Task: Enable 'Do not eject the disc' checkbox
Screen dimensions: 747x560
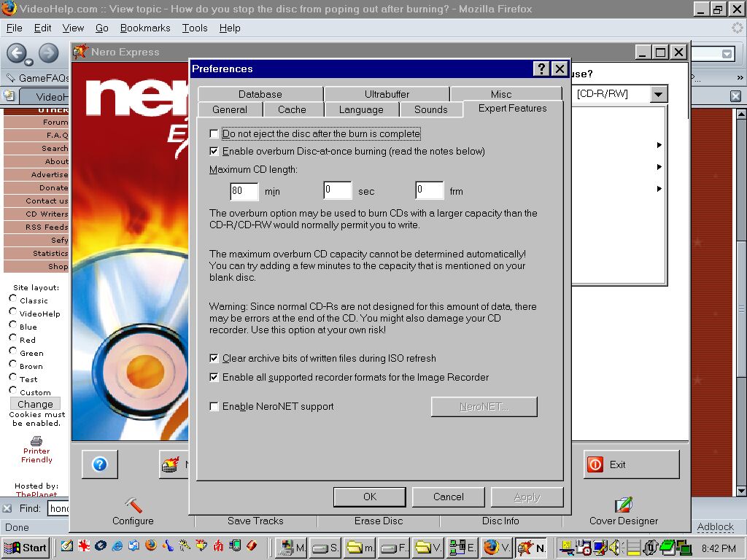Action: tap(214, 134)
